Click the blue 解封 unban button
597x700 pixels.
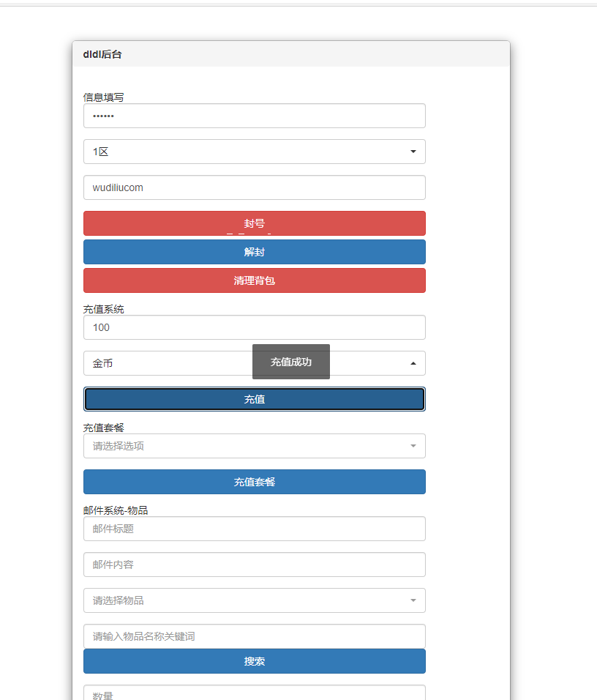255,252
